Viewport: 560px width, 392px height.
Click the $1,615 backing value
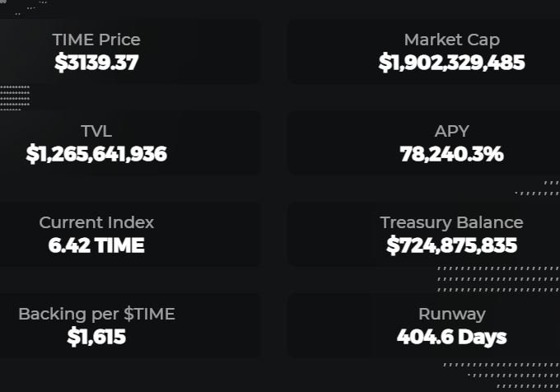click(x=96, y=337)
